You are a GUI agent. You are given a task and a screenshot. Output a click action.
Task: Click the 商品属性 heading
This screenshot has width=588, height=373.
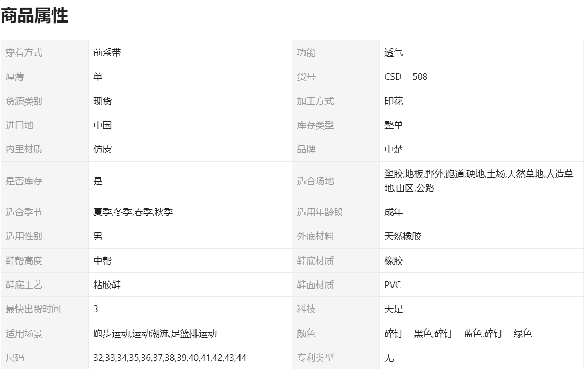pos(34,16)
